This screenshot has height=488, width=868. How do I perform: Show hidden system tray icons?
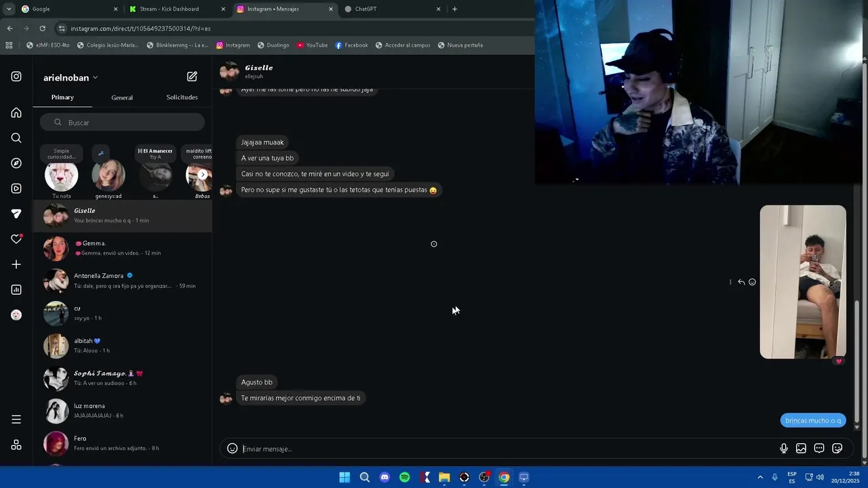[x=759, y=478]
